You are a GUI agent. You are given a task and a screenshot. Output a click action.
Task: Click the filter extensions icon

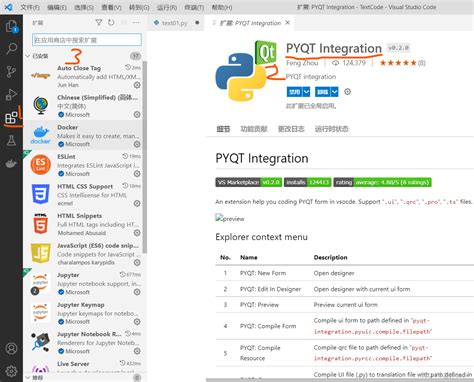99,22
